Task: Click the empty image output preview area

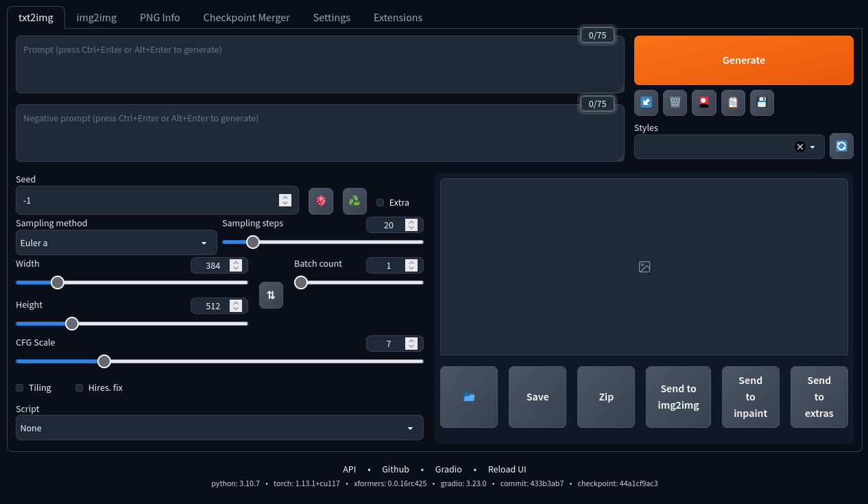Action: (644, 267)
